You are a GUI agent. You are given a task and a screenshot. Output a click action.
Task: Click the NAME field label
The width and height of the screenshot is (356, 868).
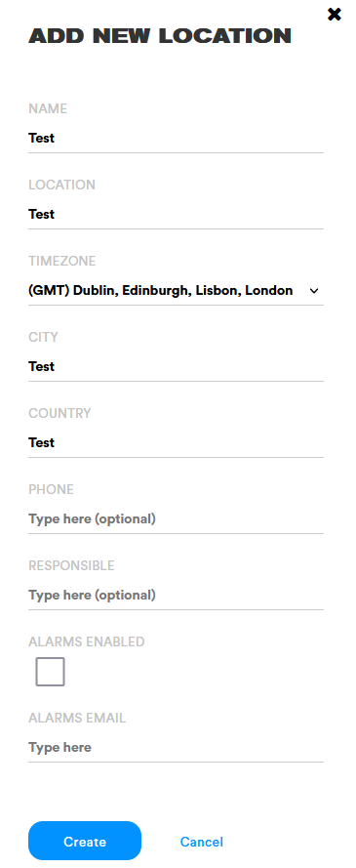48,109
